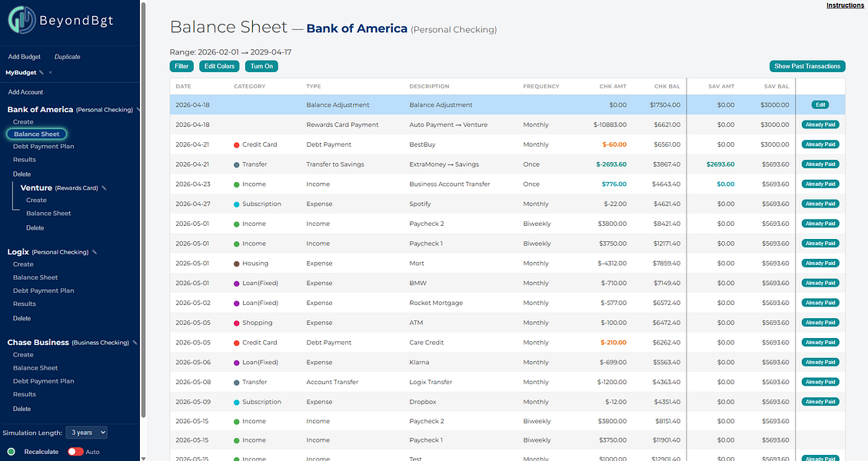868x461 pixels.
Task: Click Already Paid on the Spotify row
Action: (x=820, y=204)
